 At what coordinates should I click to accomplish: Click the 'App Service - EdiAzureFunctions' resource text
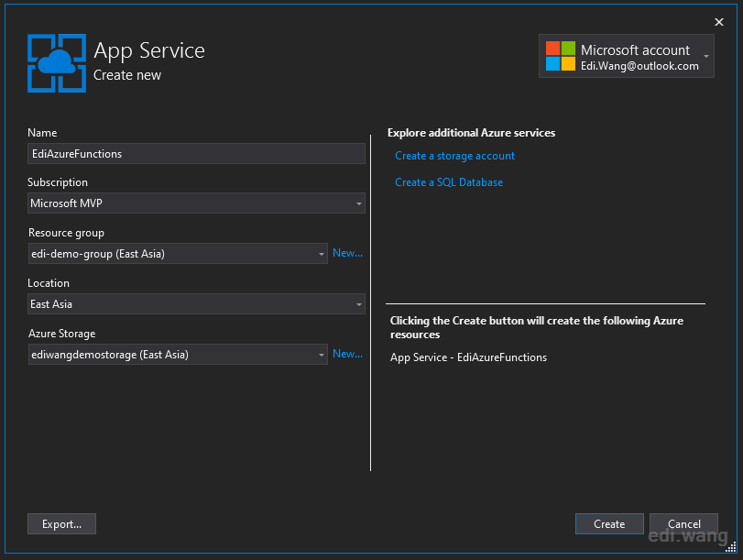(468, 357)
